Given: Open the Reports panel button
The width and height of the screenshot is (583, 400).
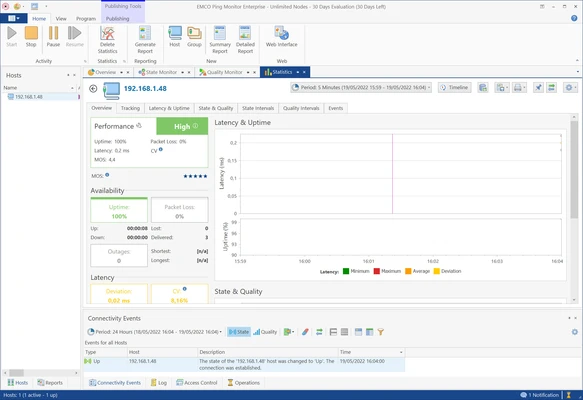Looking at the screenshot, I should pyautogui.click(x=50, y=383).
